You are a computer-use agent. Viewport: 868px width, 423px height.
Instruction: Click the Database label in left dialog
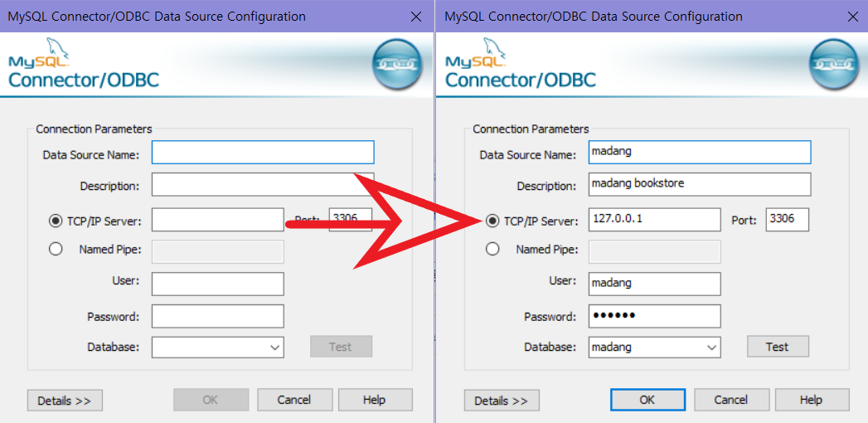click(113, 348)
